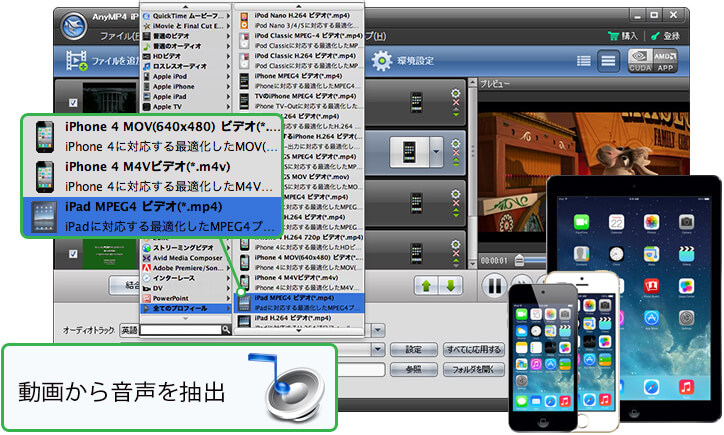This screenshot has height=435, width=724.
Task: Open dropdown arrow right of audio track row
Action: pos(378,330)
